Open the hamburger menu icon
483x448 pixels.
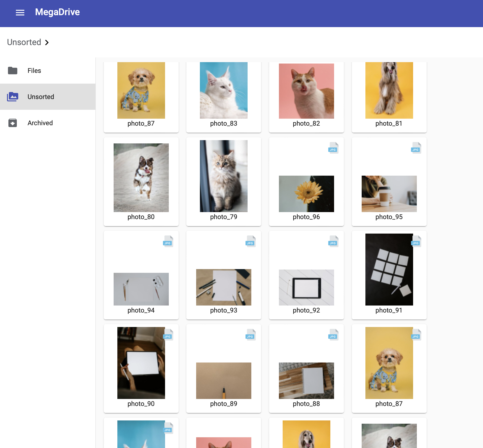point(20,13)
